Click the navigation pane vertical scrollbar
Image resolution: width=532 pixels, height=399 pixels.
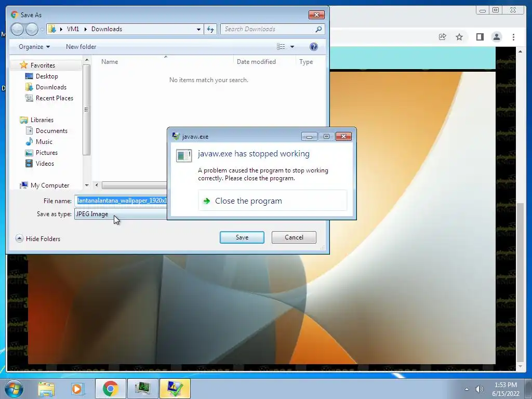point(87,110)
